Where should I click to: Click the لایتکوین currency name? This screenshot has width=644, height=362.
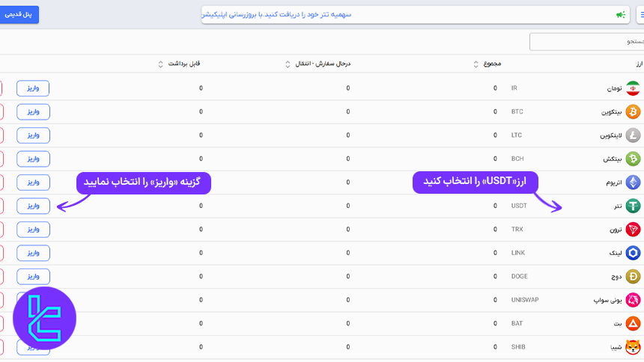[x=611, y=135]
